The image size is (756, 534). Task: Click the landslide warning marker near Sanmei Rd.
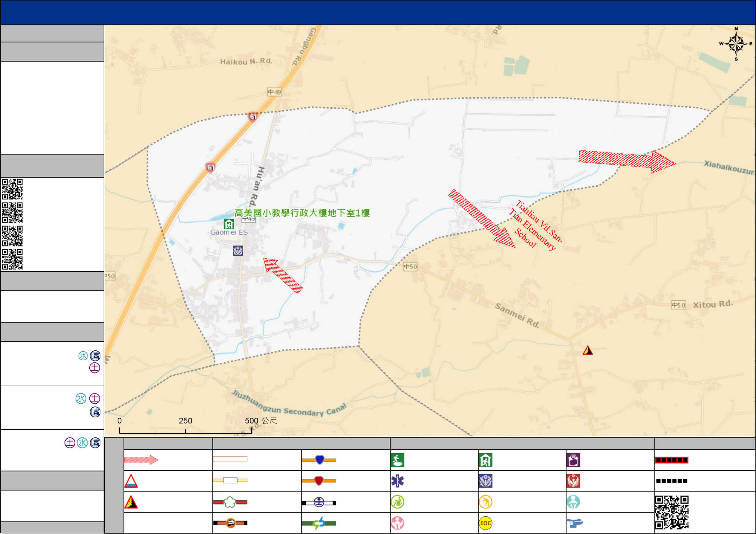coord(588,350)
